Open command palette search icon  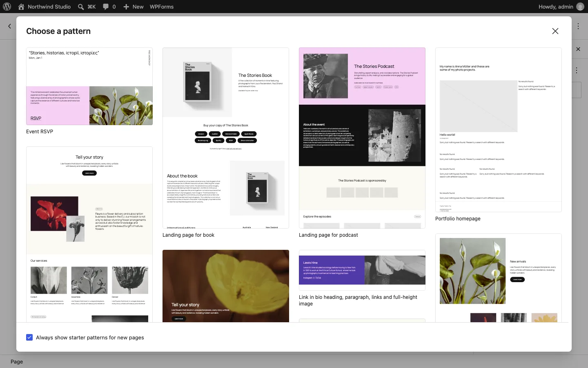coord(87,7)
